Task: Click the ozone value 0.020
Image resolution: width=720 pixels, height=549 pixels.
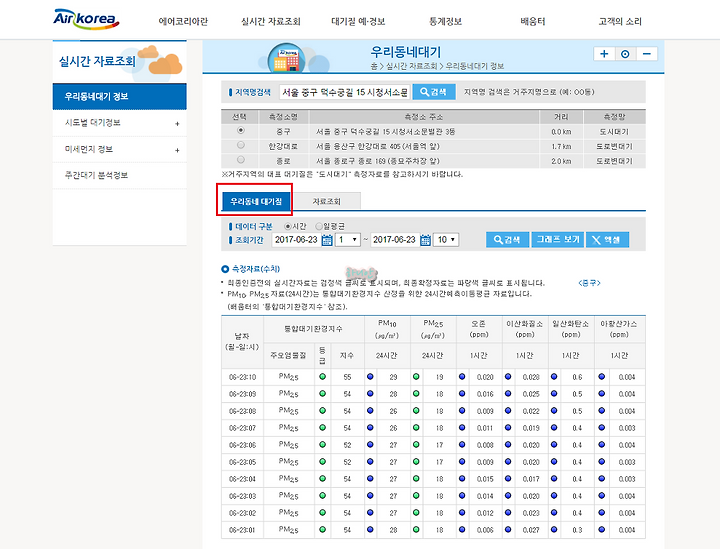Action: [485, 377]
